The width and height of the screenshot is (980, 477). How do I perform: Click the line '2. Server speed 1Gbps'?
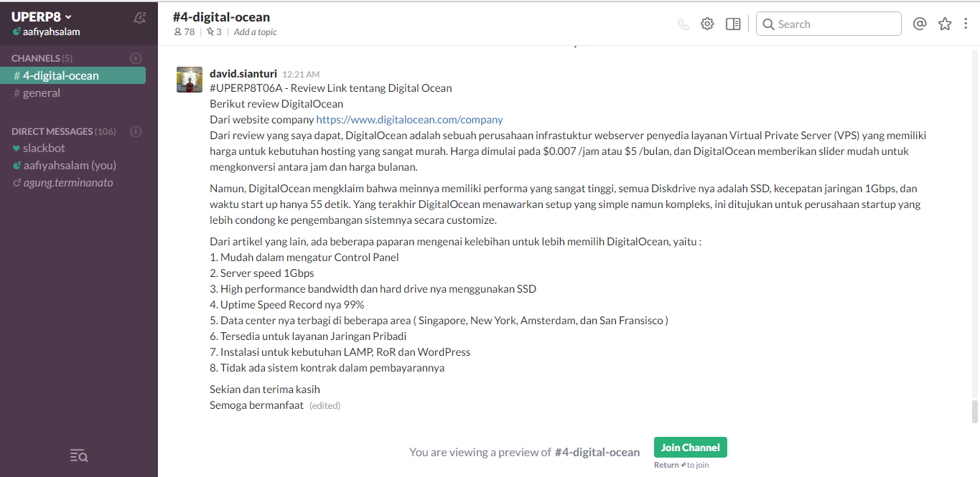[262, 273]
